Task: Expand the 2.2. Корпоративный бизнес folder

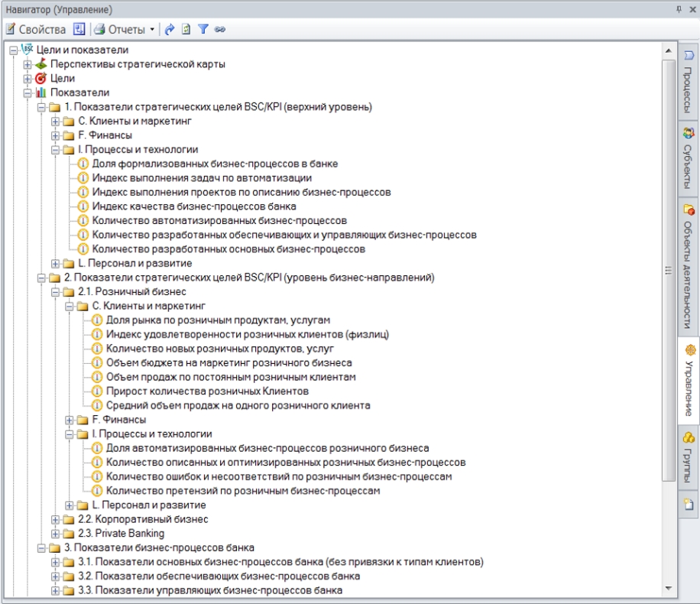Action: [56, 520]
